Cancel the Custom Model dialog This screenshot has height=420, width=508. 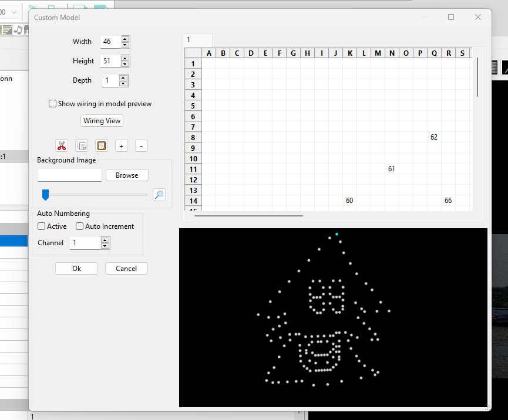click(126, 269)
